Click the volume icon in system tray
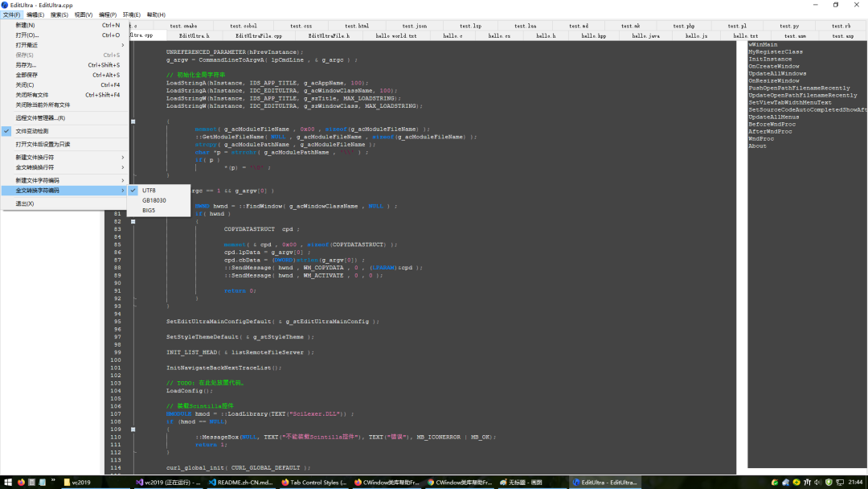Screen dimensions: 868x489 coord(817,483)
